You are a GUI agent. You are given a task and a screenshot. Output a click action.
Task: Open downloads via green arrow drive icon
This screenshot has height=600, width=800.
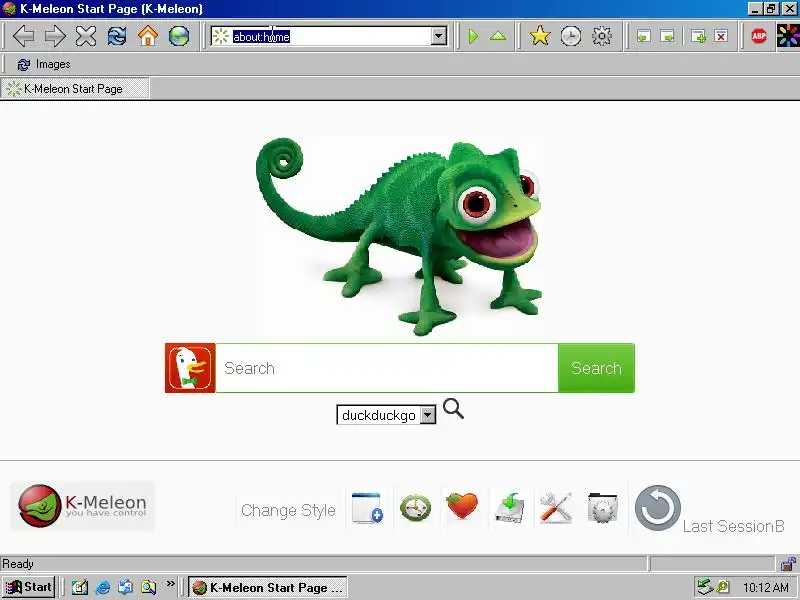pyautogui.click(x=510, y=508)
